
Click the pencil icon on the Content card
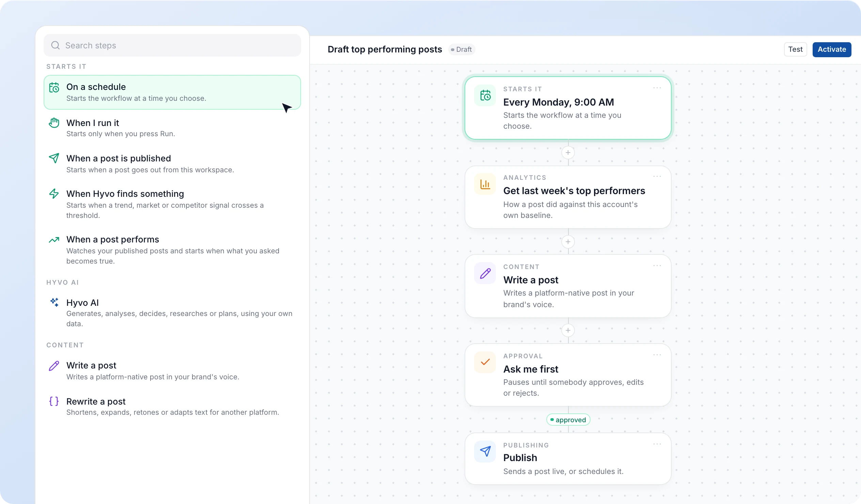485,273
